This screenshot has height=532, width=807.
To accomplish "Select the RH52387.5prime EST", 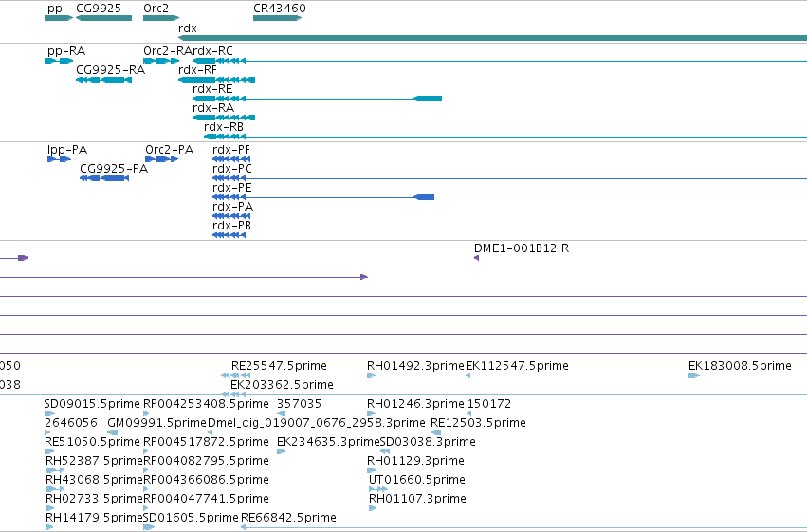I will click(55, 470).
